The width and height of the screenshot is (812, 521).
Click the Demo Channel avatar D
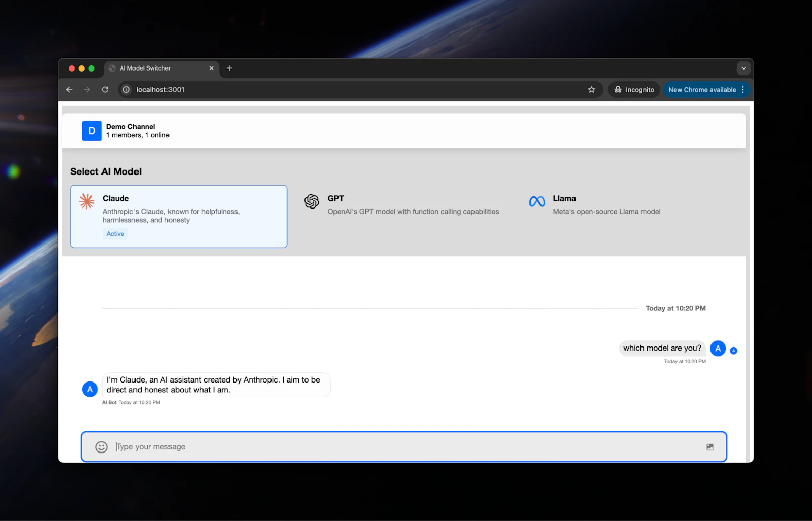[92, 131]
